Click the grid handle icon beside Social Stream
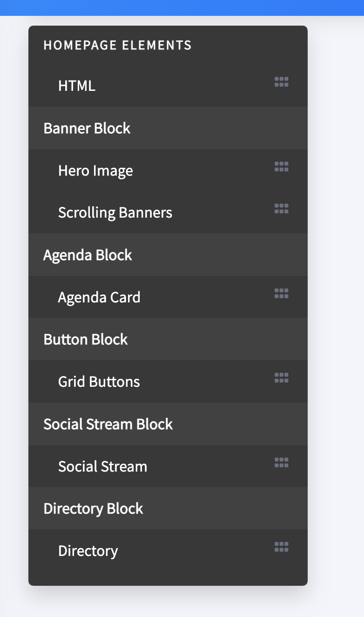This screenshot has width=364, height=617. click(281, 462)
